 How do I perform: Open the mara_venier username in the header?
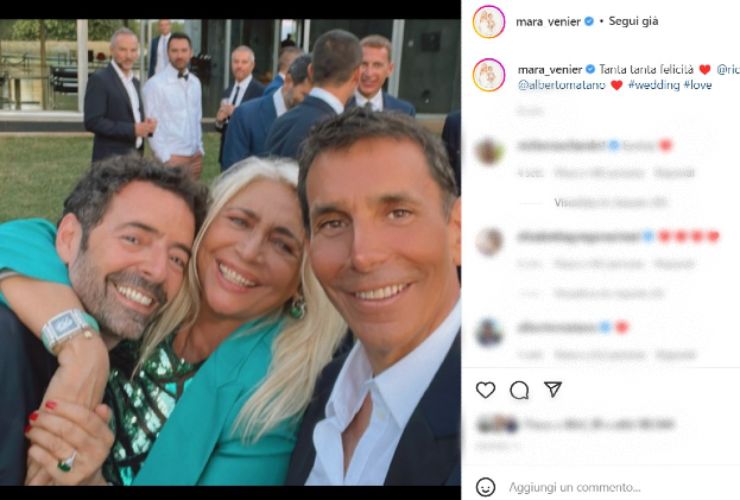[549, 21]
